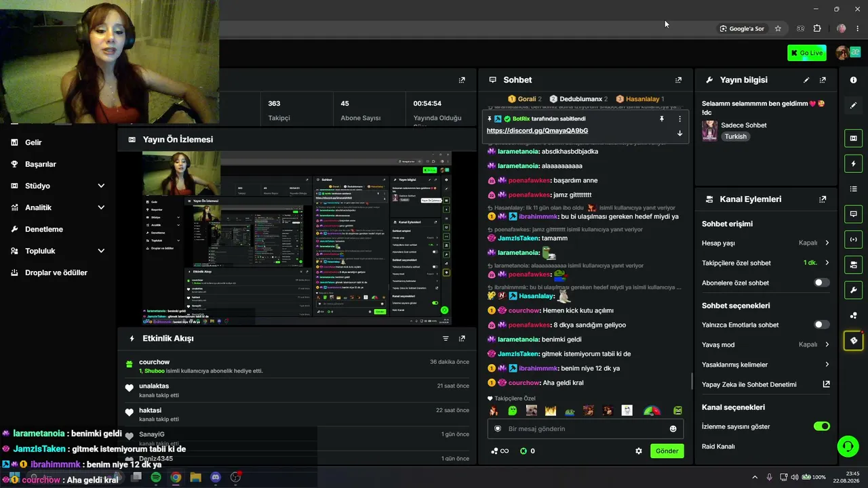
Task: Open Başarılar in the left sidebar
Action: [41, 164]
